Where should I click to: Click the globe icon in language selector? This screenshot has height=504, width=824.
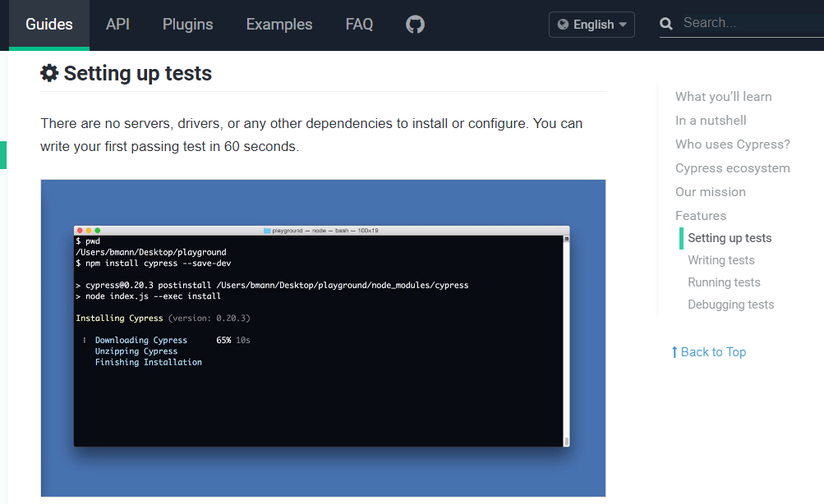pos(563,25)
